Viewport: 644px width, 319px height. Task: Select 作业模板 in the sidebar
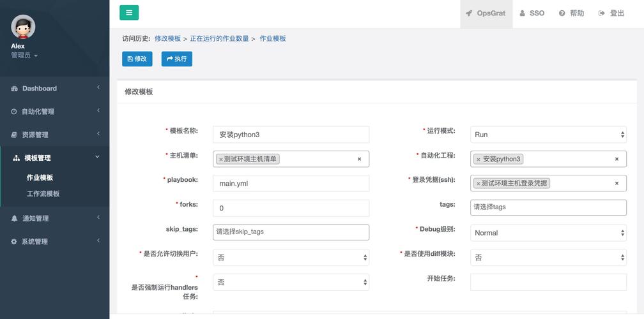(40, 177)
